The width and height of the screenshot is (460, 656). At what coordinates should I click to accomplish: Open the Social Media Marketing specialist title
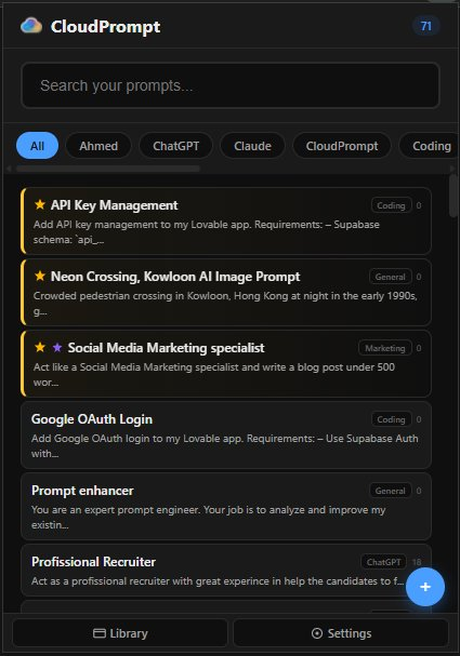[166, 348]
